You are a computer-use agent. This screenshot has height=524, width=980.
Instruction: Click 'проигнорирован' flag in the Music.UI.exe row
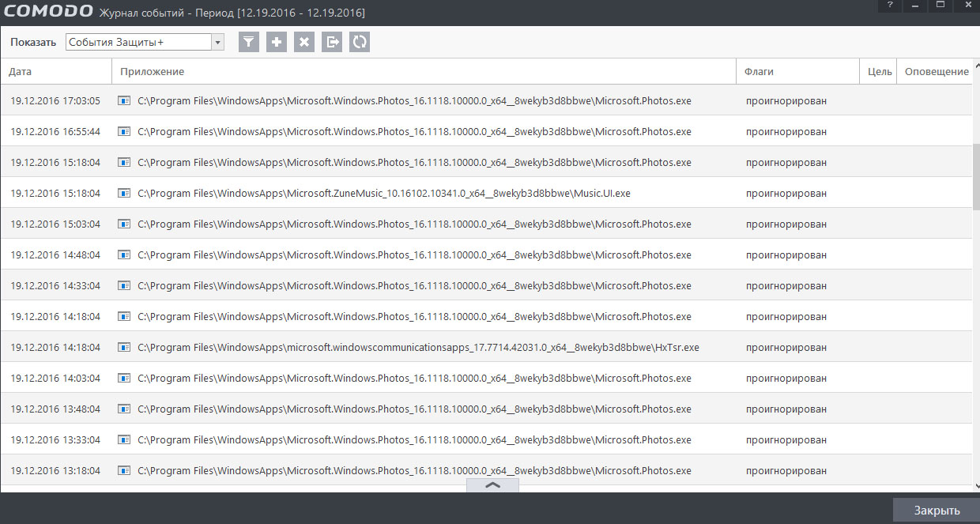tap(786, 193)
